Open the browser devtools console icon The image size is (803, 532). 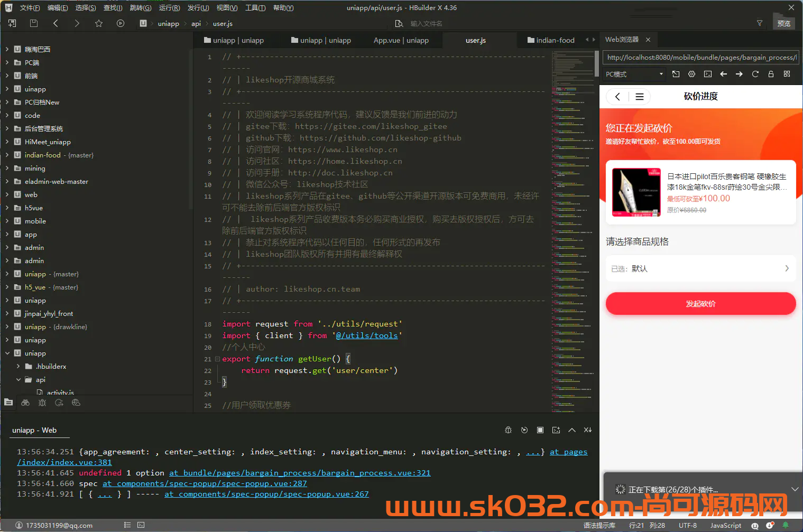tap(707, 74)
